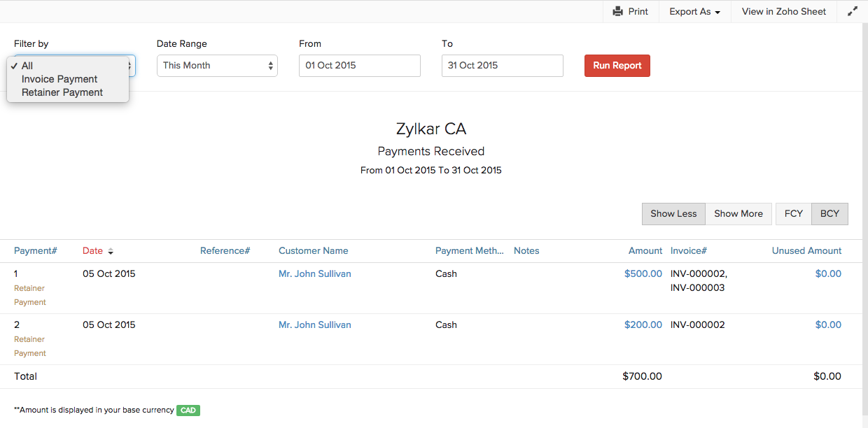Open the $200.00 amount link
Viewport: 868px width, 428px height.
coord(643,325)
